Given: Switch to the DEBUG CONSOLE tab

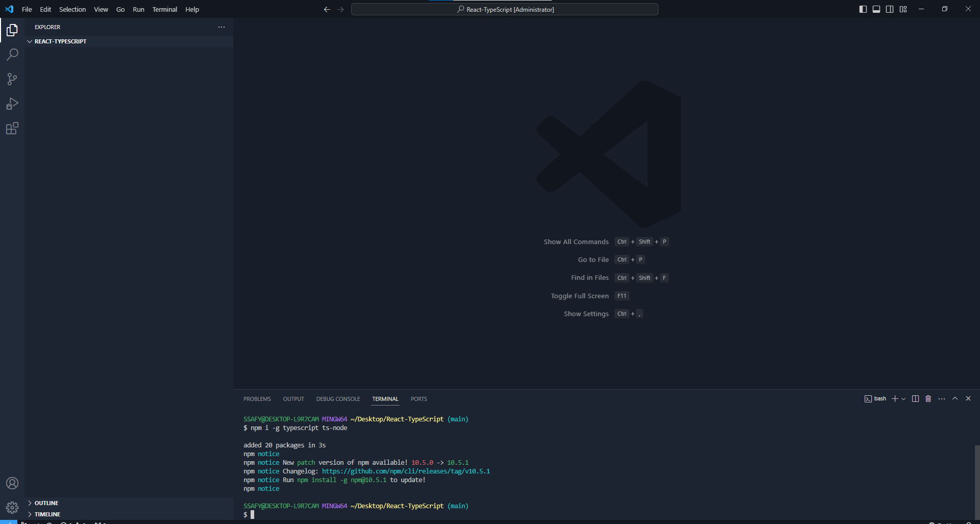Looking at the screenshot, I should [338, 399].
